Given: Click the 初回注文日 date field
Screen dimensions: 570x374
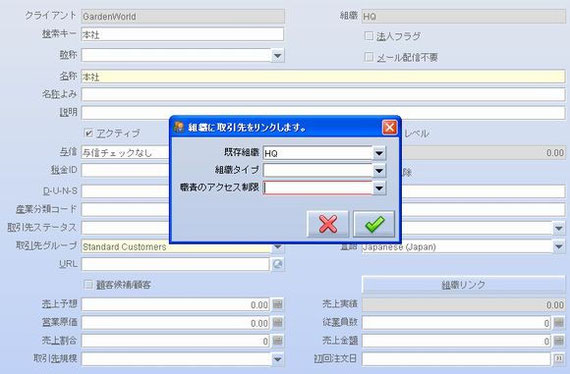Looking at the screenshot, I should 456,359.
